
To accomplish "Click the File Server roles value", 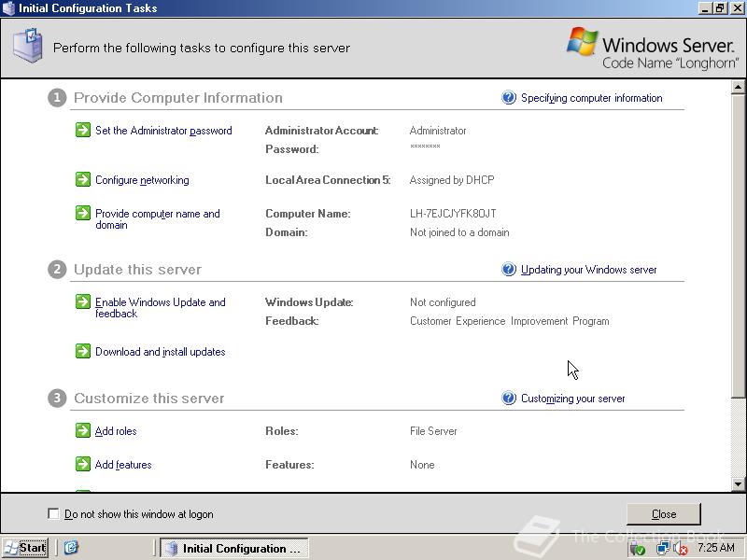I will 433,431.
